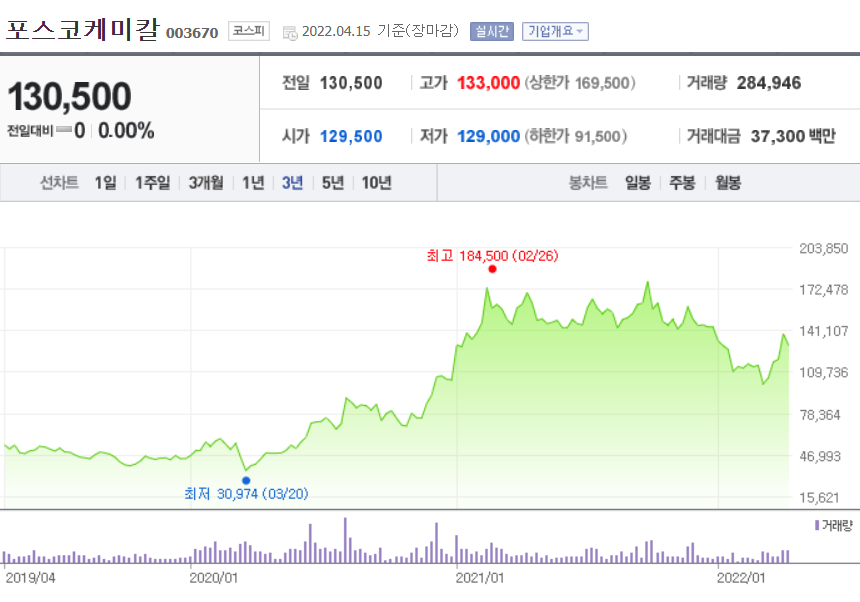Click the current price 130,500 headline

(x=69, y=96)
